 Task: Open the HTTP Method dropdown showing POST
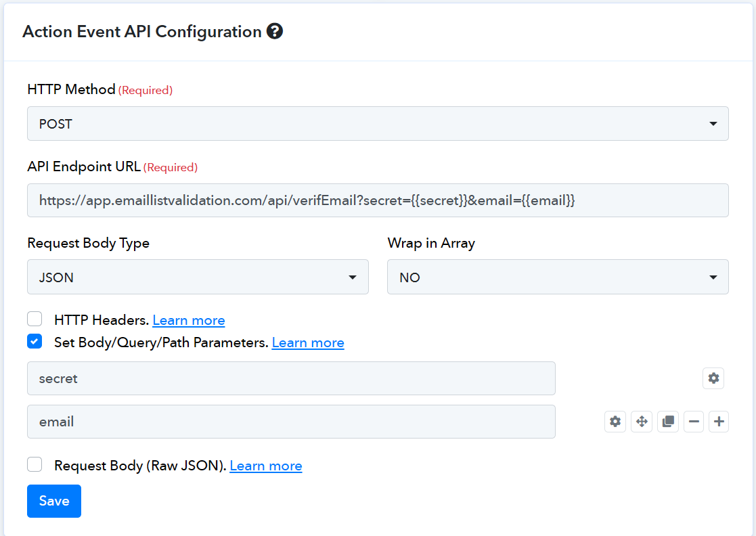coord(378,124)
